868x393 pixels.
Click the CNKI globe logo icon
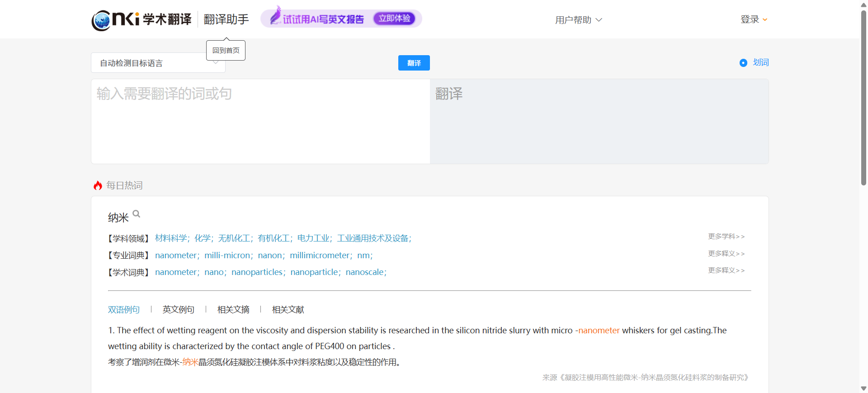click(x=101, y=20)
